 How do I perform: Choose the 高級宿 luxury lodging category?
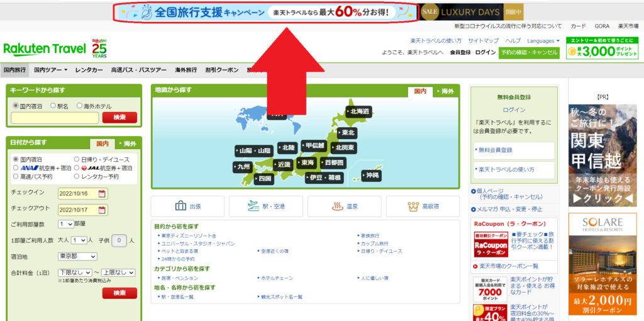point(423,206)
